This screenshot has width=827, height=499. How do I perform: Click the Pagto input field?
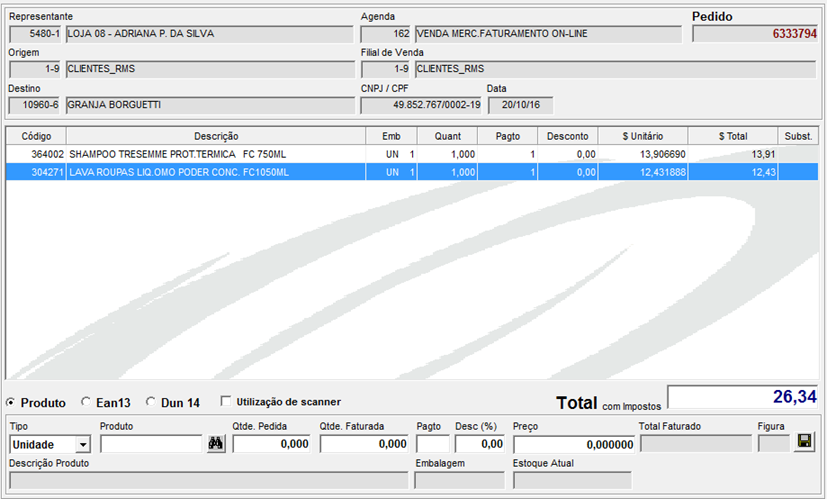point(432,444)
